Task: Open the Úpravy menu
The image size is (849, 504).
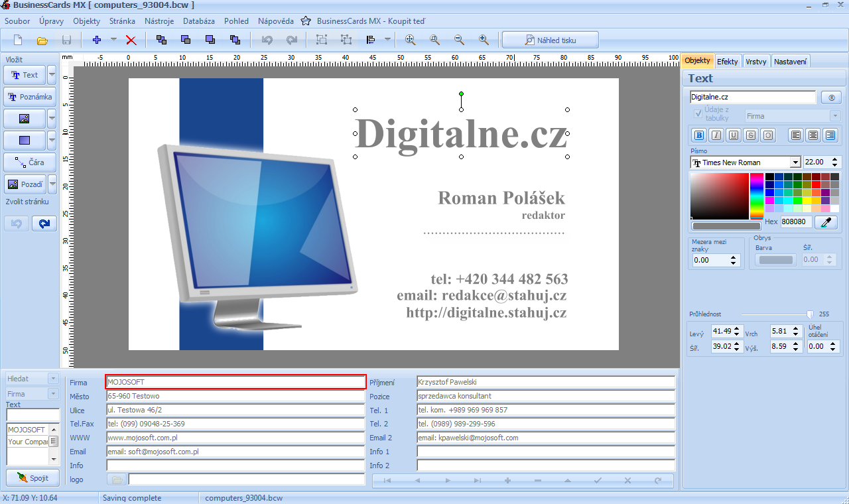Action: point(51,21)
